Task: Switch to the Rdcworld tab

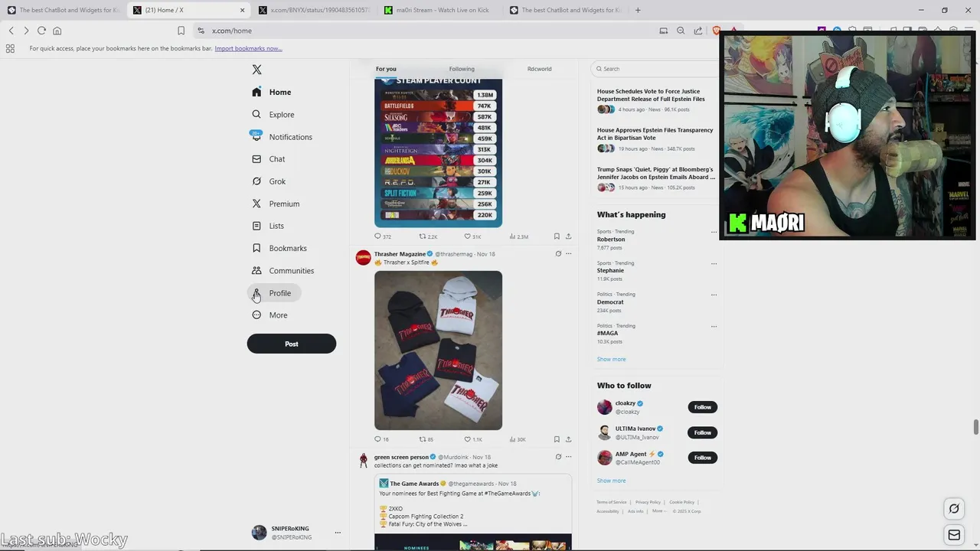Action: click(539, 69)
